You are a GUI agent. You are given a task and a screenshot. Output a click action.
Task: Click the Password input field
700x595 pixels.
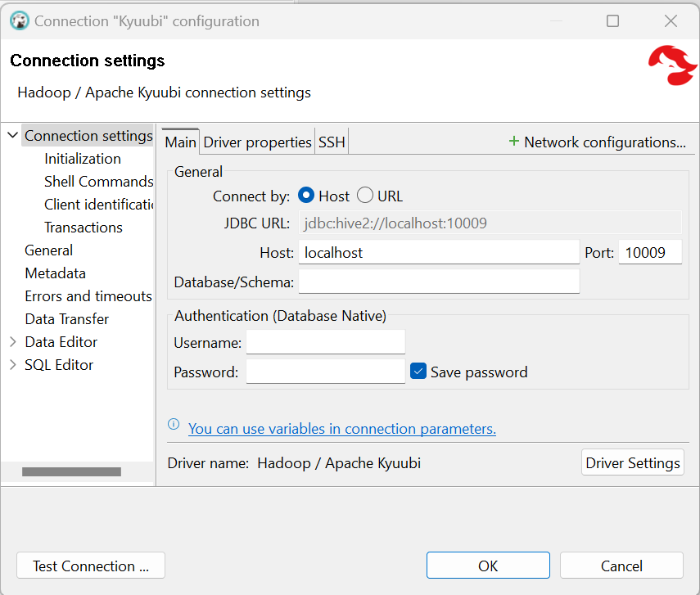coord(326,372)
